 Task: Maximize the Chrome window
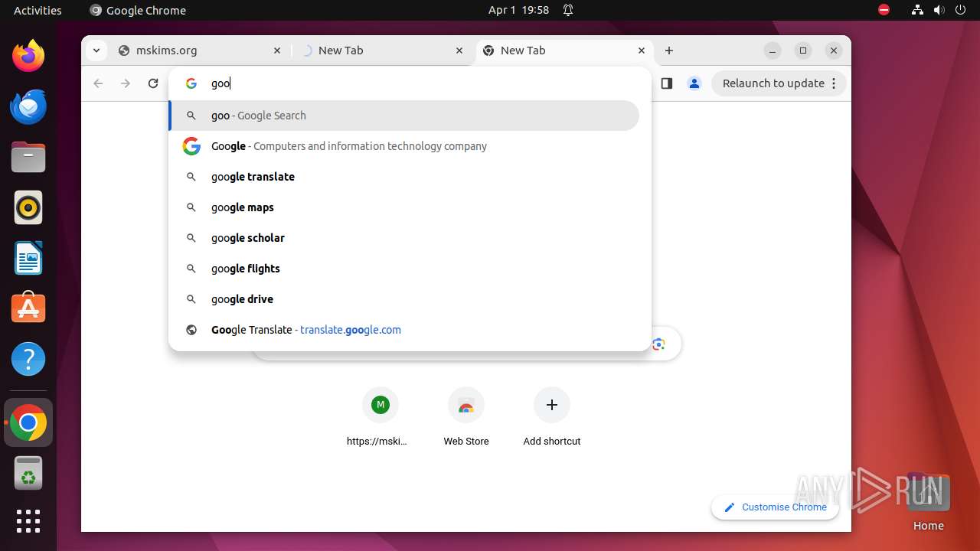tap(803, 51)
